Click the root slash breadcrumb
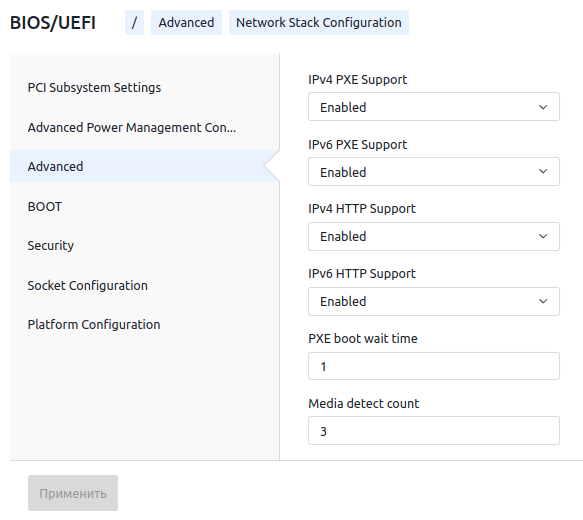The width and height of the screenshot is (583, 520). click(x=134, y=23)
